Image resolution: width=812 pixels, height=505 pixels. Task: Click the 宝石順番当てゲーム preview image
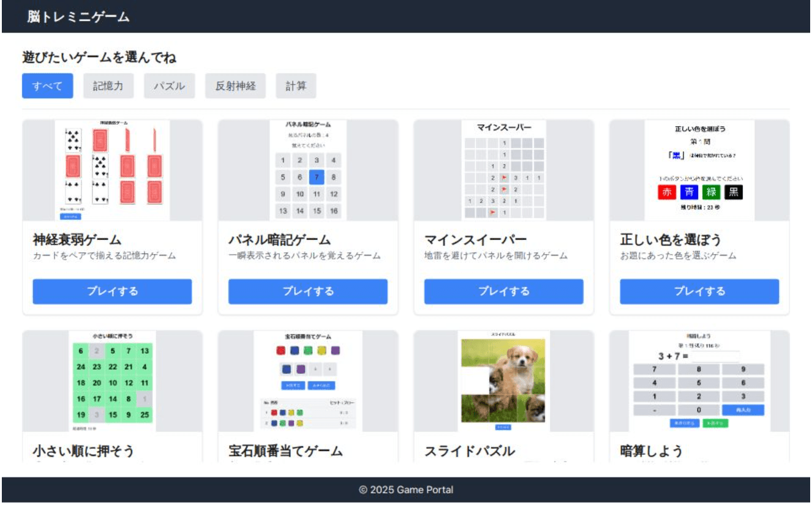pos(308,381)
